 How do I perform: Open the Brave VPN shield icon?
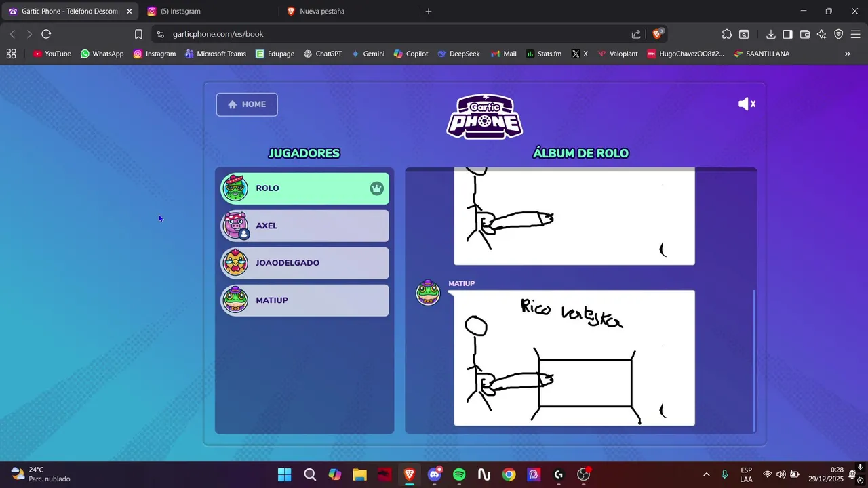[x=839, y=34]
